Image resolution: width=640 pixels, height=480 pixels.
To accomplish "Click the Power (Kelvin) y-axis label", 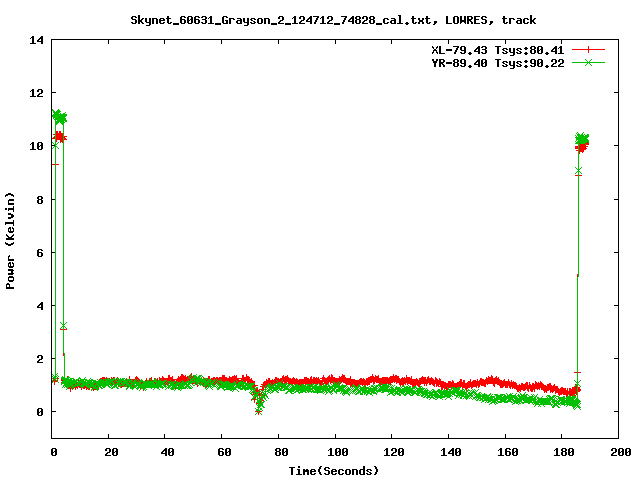I will pos(10,241).
